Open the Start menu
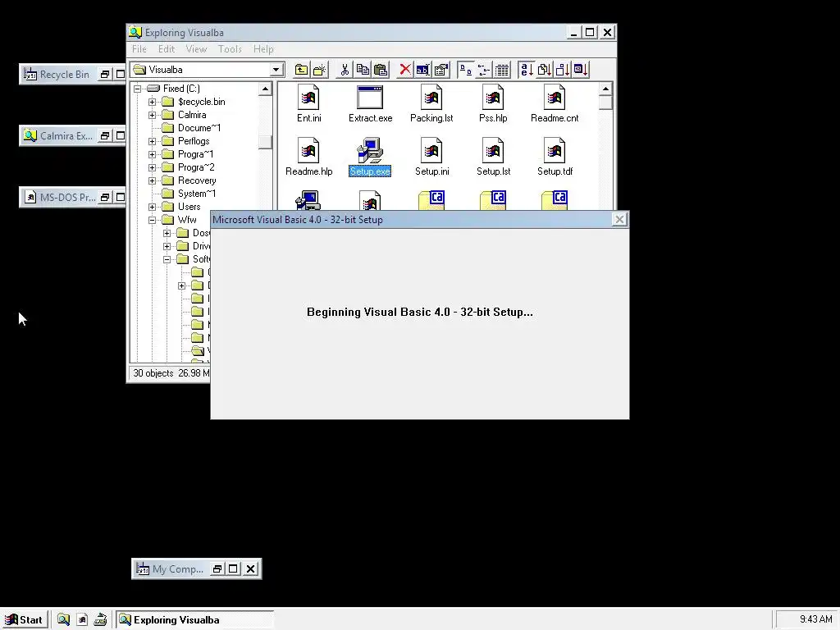Image resolution: width=840 pixels, height=630 pixels. click(x=24, y=620)
